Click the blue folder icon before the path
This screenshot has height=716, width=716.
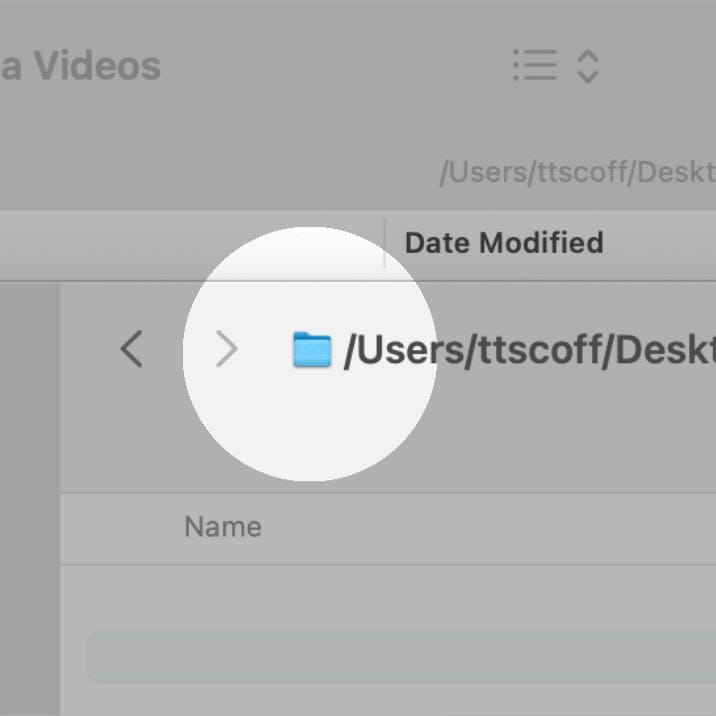pos(311,350)
